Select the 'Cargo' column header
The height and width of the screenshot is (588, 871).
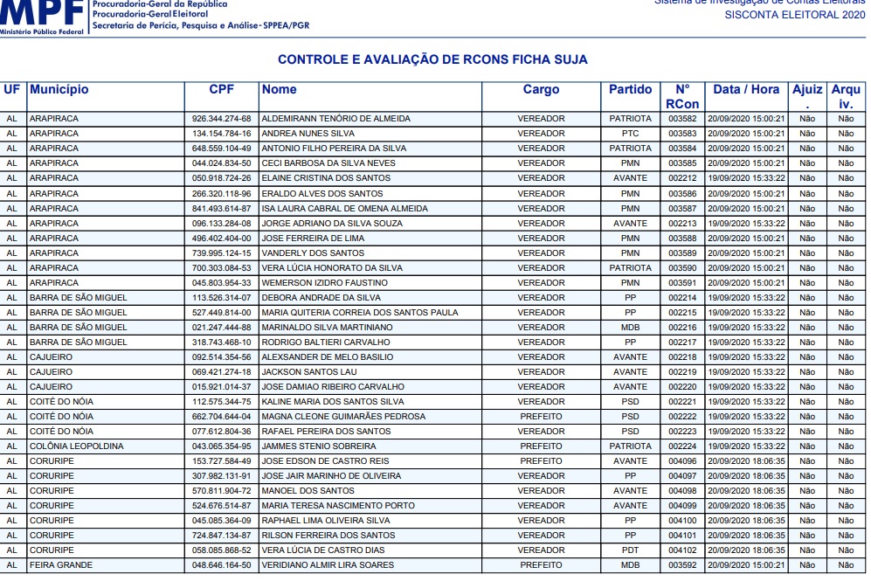pos(541,89)
